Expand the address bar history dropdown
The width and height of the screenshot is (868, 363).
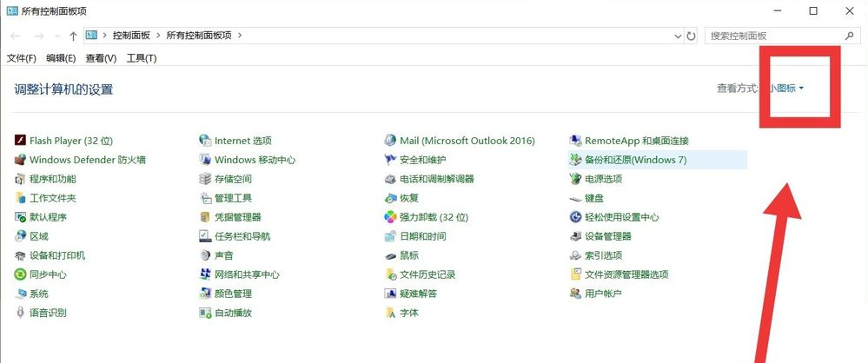(678, 36)
